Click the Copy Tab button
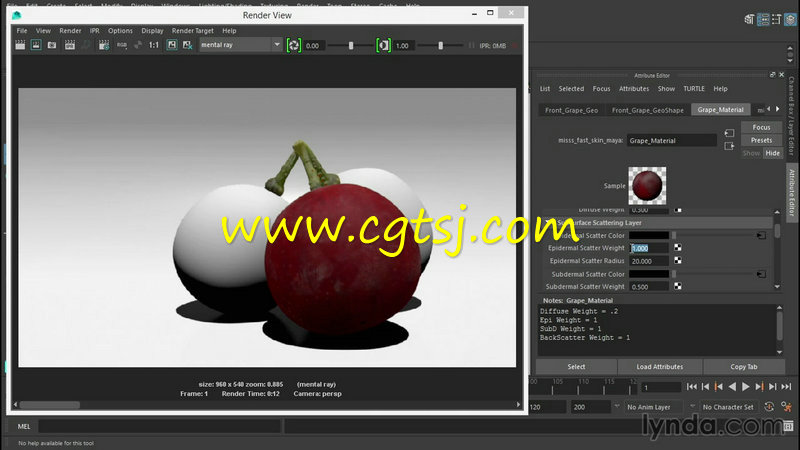 pyautogui.click(x=743, y=366)
